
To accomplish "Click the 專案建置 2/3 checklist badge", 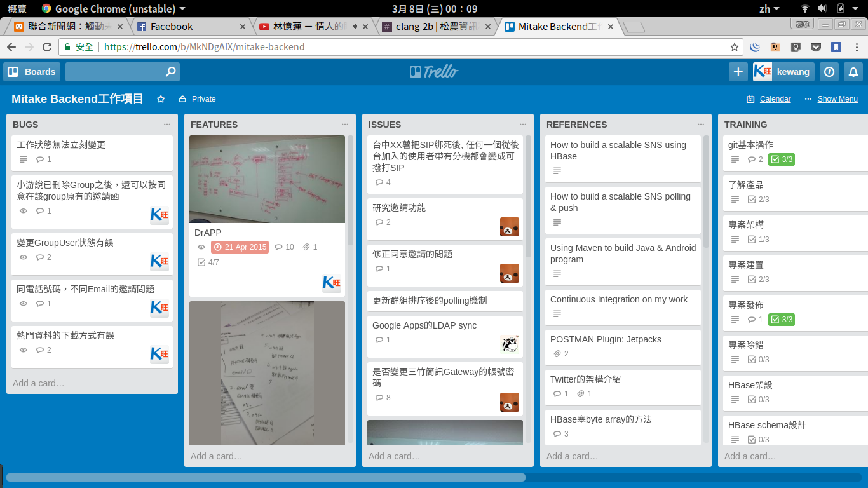I will [759, 280].
